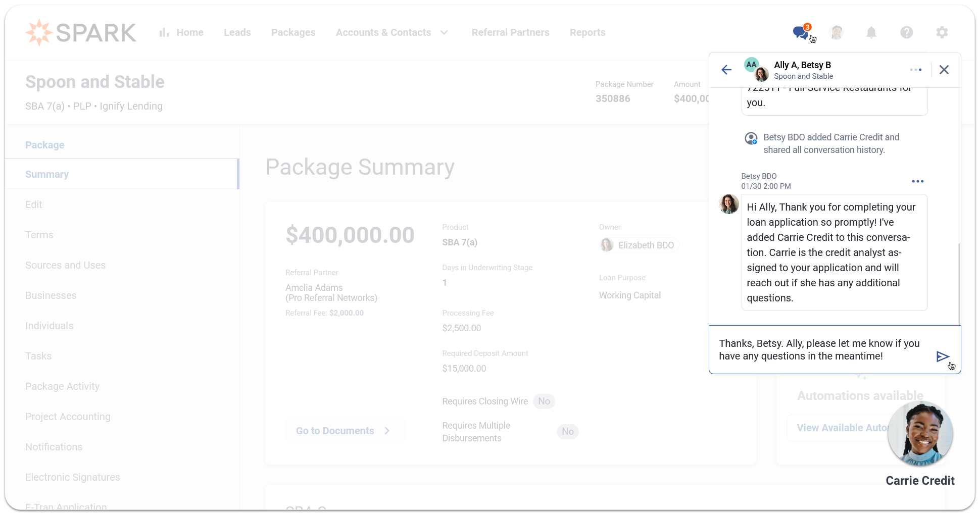Click the Elizabeth BDO owner chip
980x515 pixels.
click(x=639, y=245)
